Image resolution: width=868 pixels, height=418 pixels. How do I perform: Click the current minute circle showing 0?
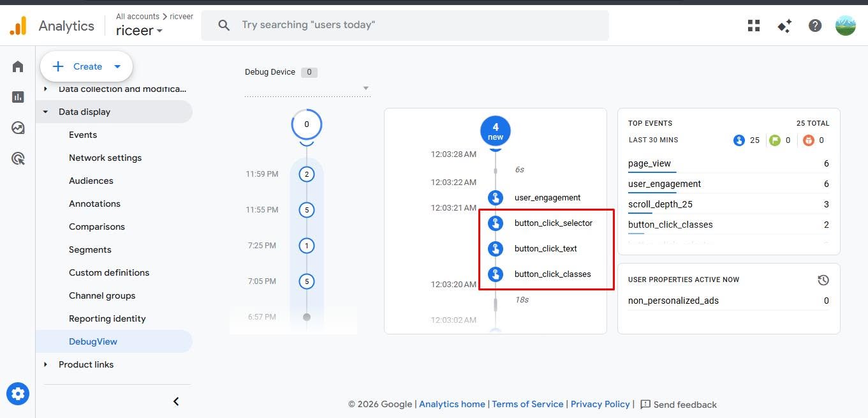pos(307,124)
